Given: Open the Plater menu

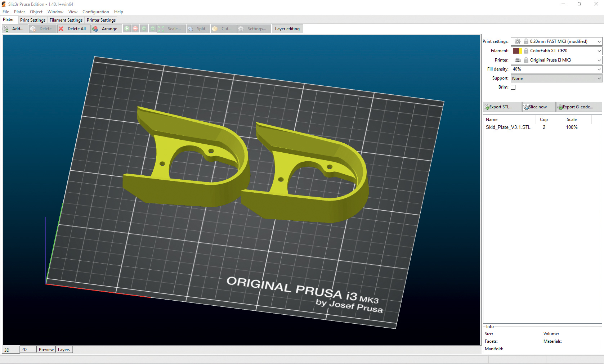Looking at the screenshot, I should [x=19, y=12].
